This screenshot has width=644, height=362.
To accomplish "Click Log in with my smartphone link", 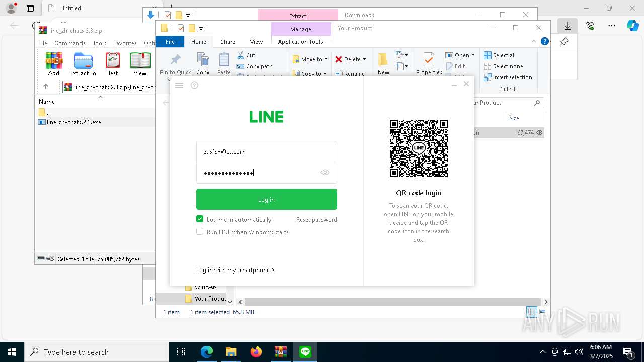I will (x=235, y=270).
